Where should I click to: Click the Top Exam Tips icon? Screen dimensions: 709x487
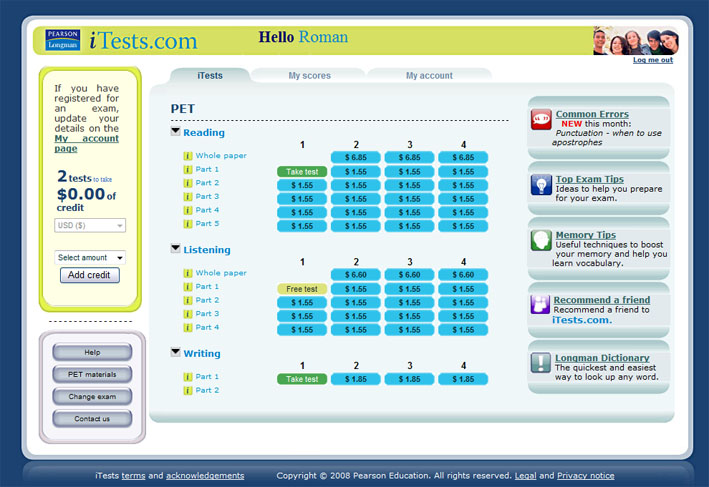541,184
